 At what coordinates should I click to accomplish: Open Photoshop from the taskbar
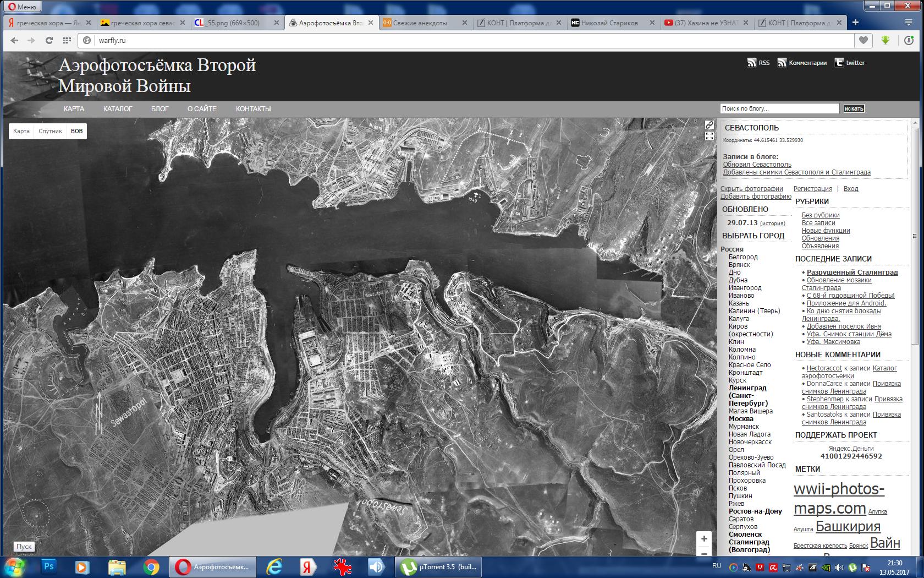coord(49,566)
